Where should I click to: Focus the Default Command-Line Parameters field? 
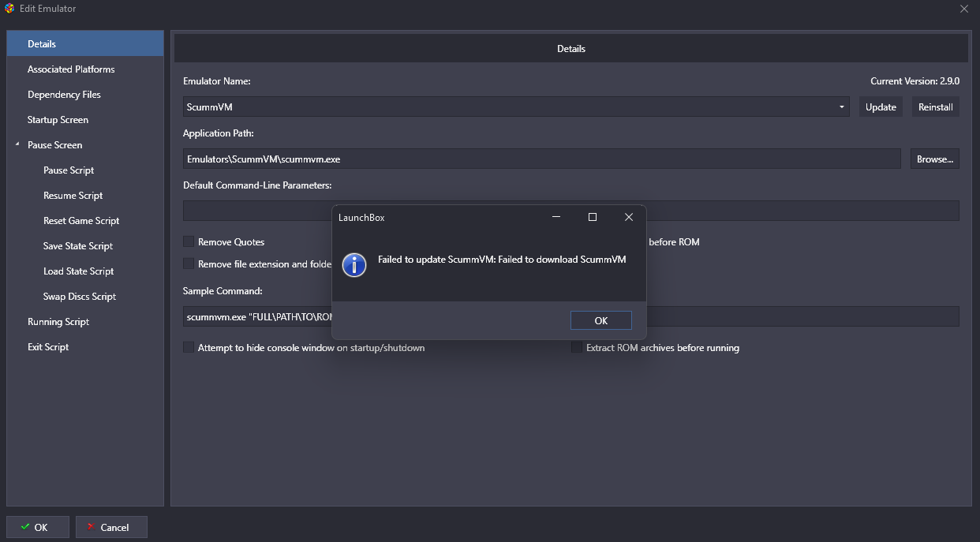pyautogui.click(x=571, y=211)
